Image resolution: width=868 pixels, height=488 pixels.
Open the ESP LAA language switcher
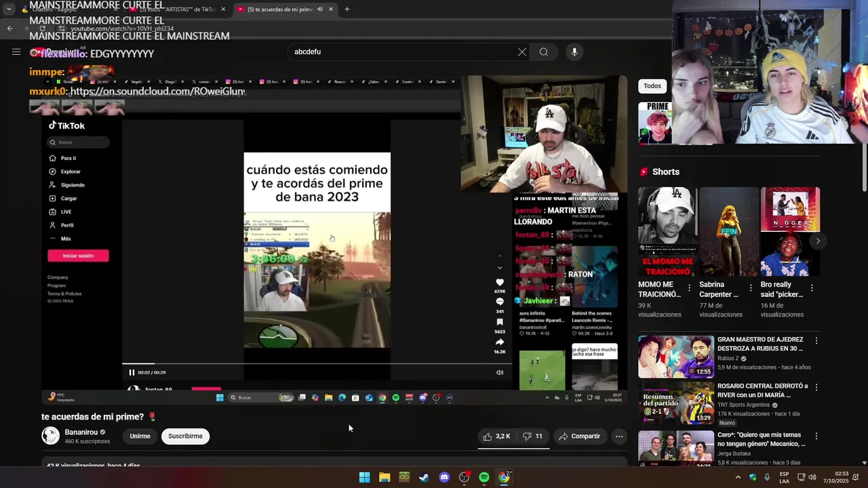[x=784, y=477]
